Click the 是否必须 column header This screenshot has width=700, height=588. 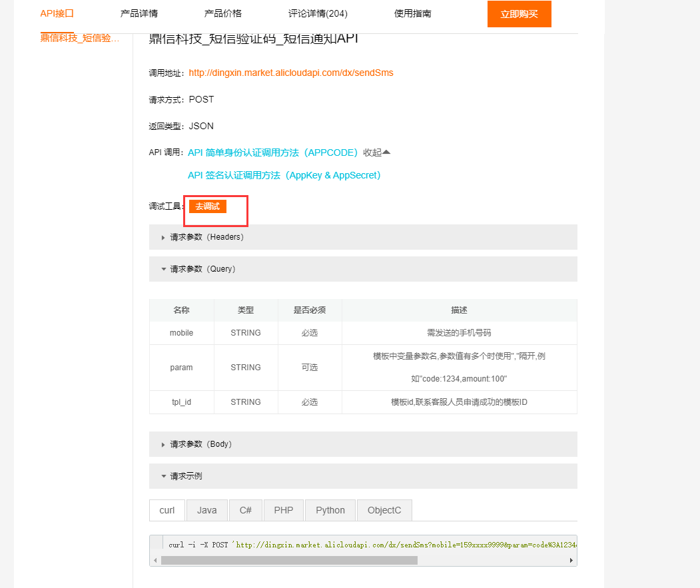point(310,310)
